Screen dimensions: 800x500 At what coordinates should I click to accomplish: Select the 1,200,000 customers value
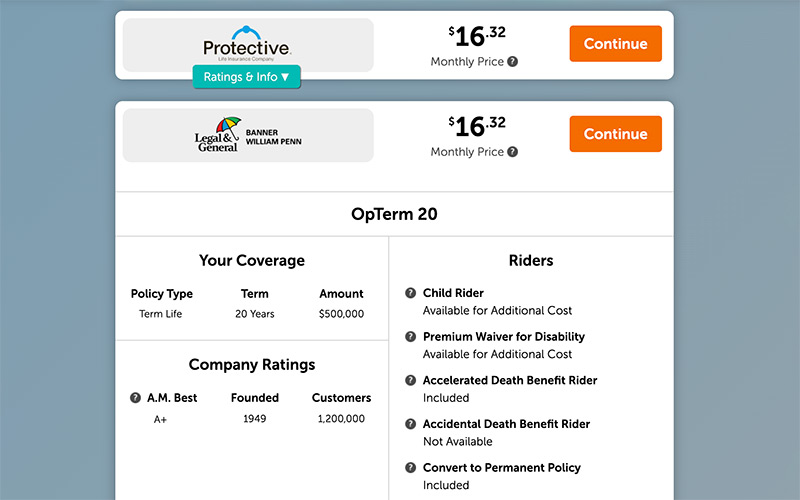pyautogui.click(x=341, y=419)
